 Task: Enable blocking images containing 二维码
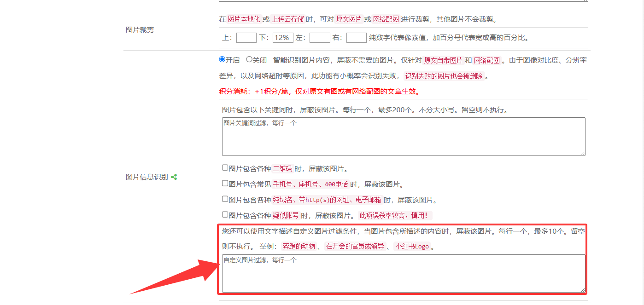225,168
